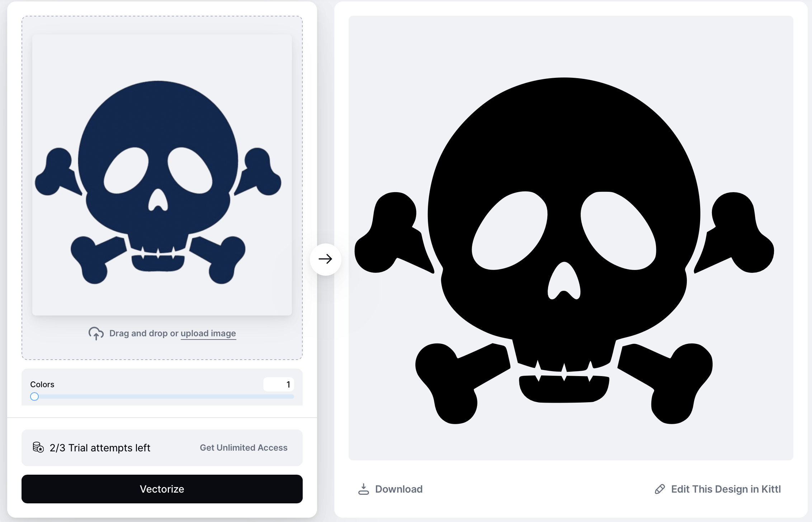Click the download tray icon

click(x=363, y=489)
